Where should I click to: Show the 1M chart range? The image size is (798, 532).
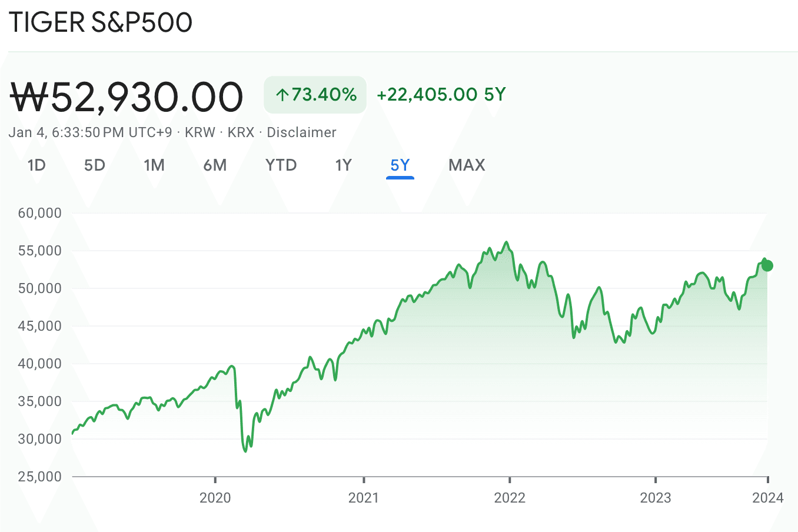(154, 165)
